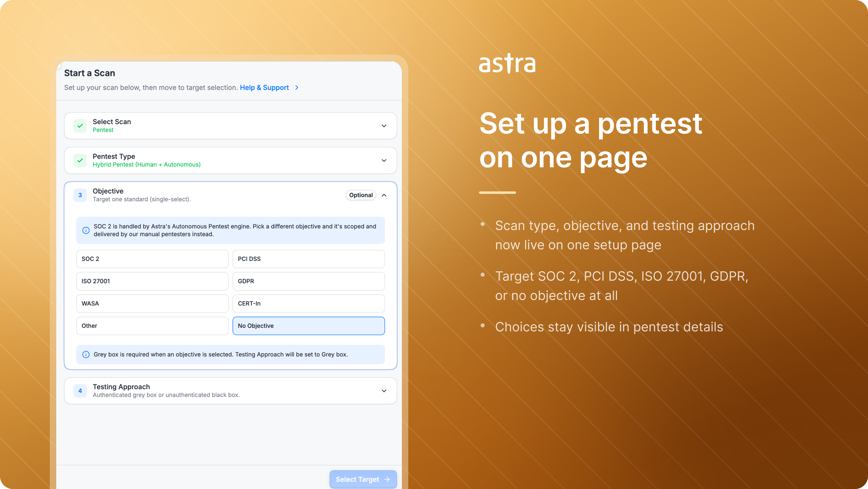Click the step 3 badge next to Objective
This screenshot has width=868, height=489.
(80, 195)
